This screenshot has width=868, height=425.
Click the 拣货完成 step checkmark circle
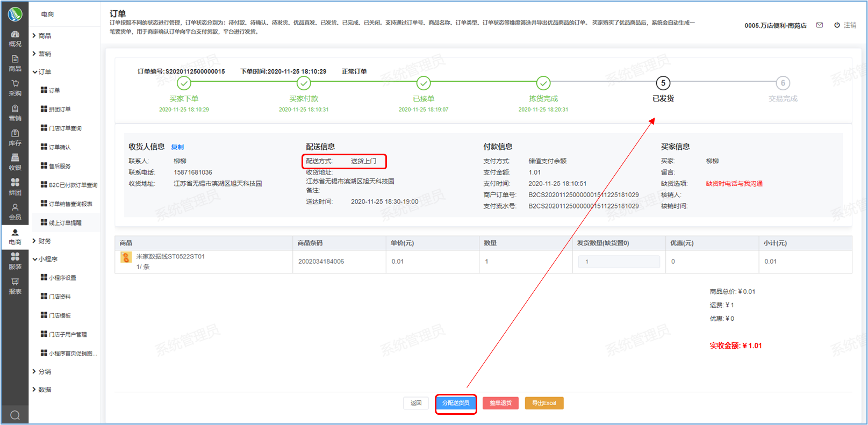(543, 83)
